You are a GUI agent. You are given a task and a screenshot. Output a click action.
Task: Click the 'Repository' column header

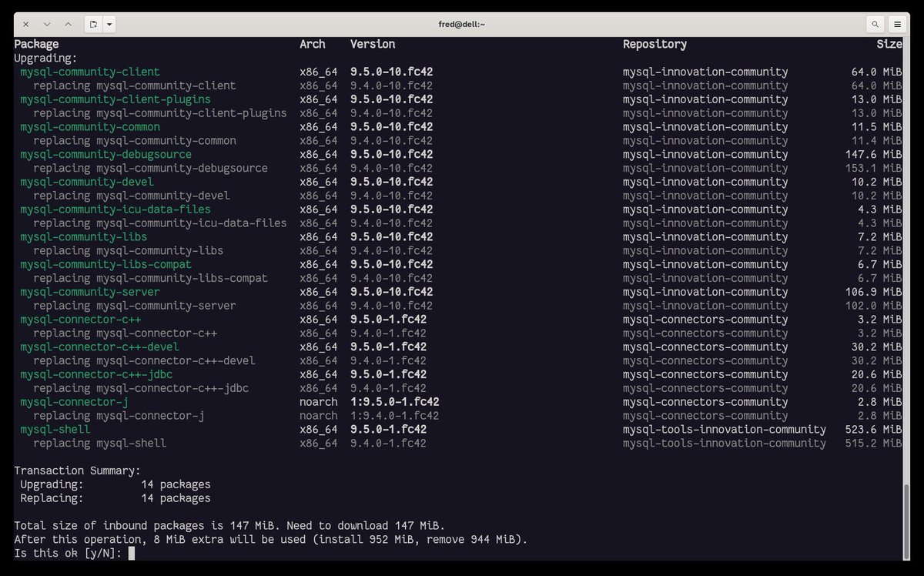pos(654,44)
